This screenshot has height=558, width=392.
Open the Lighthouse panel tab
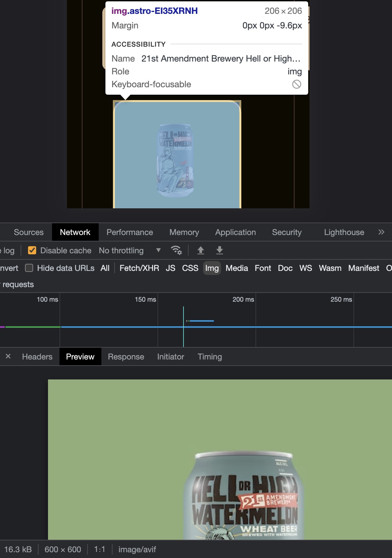tap(344, 232)
